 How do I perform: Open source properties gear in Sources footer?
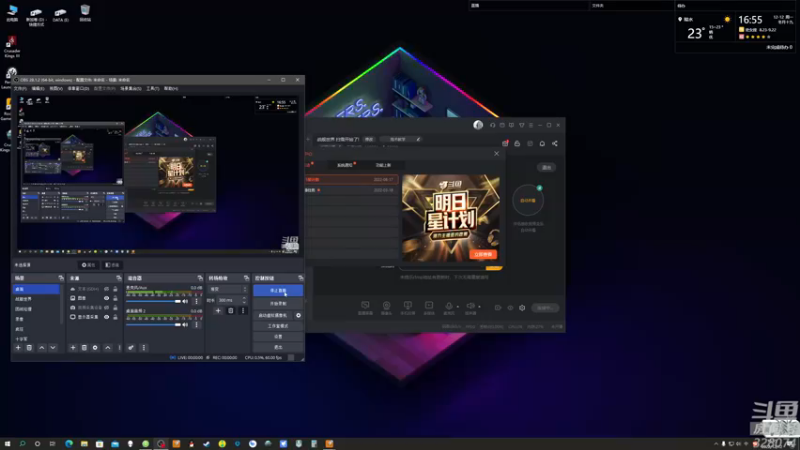coord(95,347)
